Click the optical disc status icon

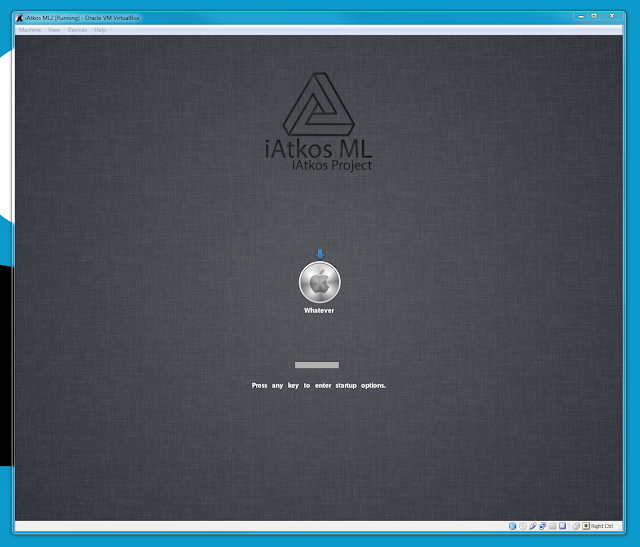523,526
